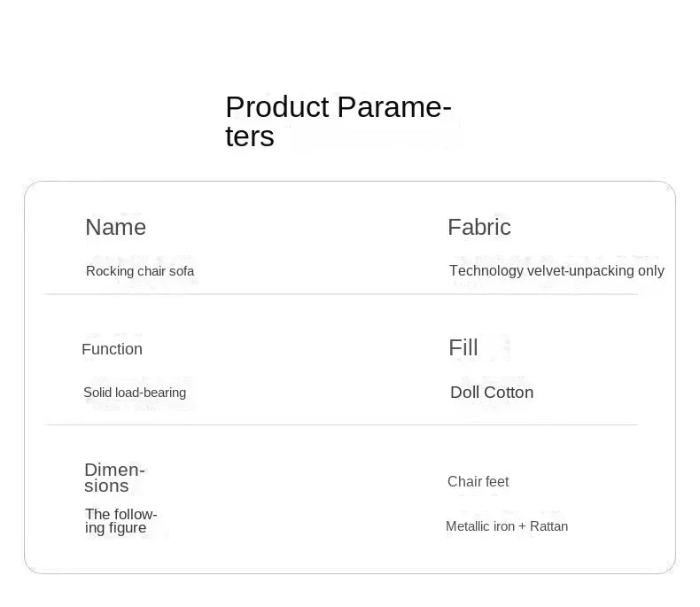Select the Fill label
700x607 pixels.
click(x=463, y=347)
